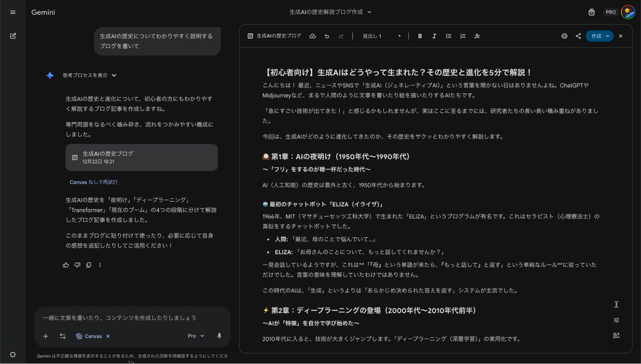Share the Canvas document
641x364 pixels.
(x=578, y=36)
